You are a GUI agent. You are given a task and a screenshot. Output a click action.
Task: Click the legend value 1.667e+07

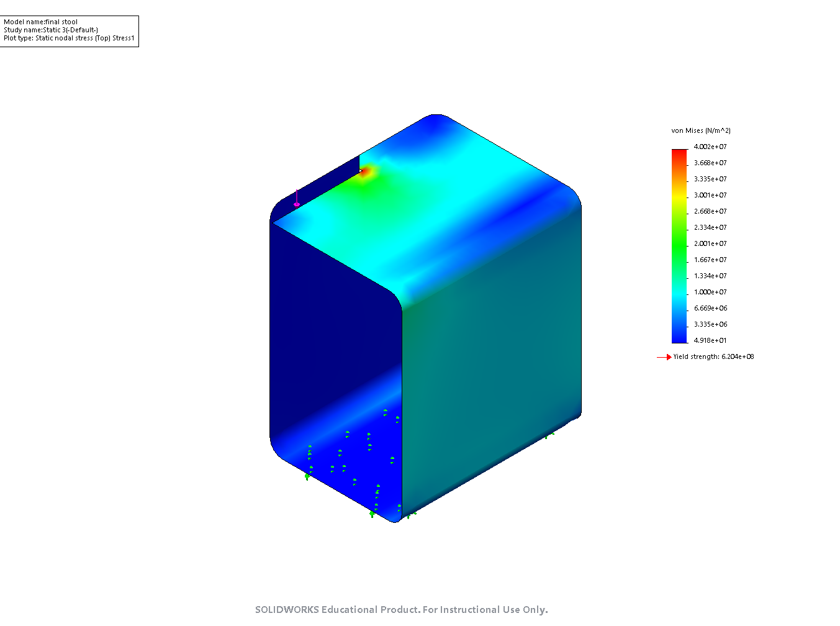point(710,260)
